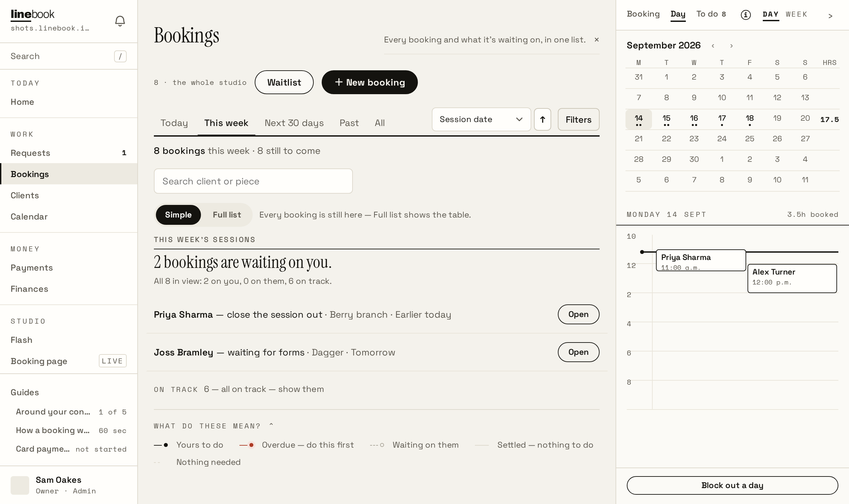Switch list view to Full list
The image size is (849, 504).
pos(227,215)
